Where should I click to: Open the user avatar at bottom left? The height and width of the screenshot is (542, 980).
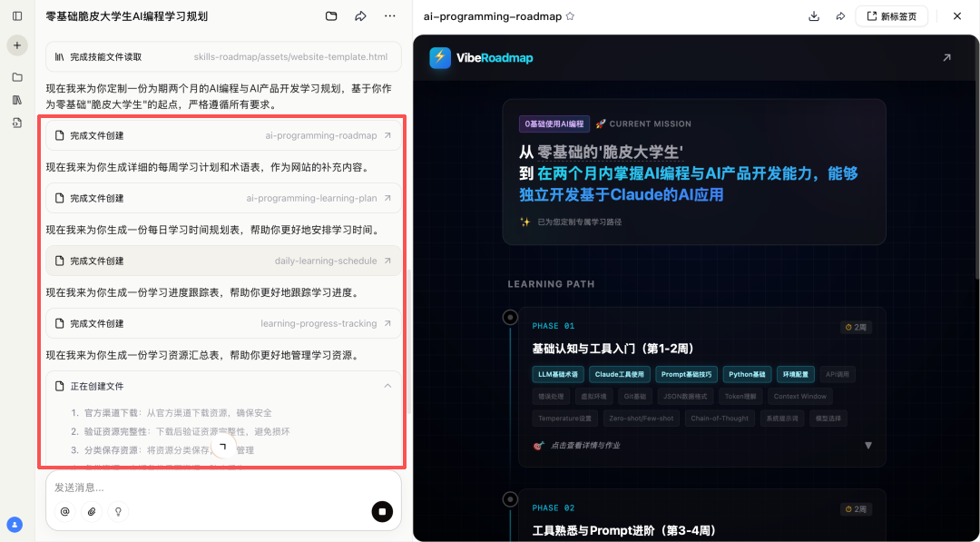tap(15, 525)
